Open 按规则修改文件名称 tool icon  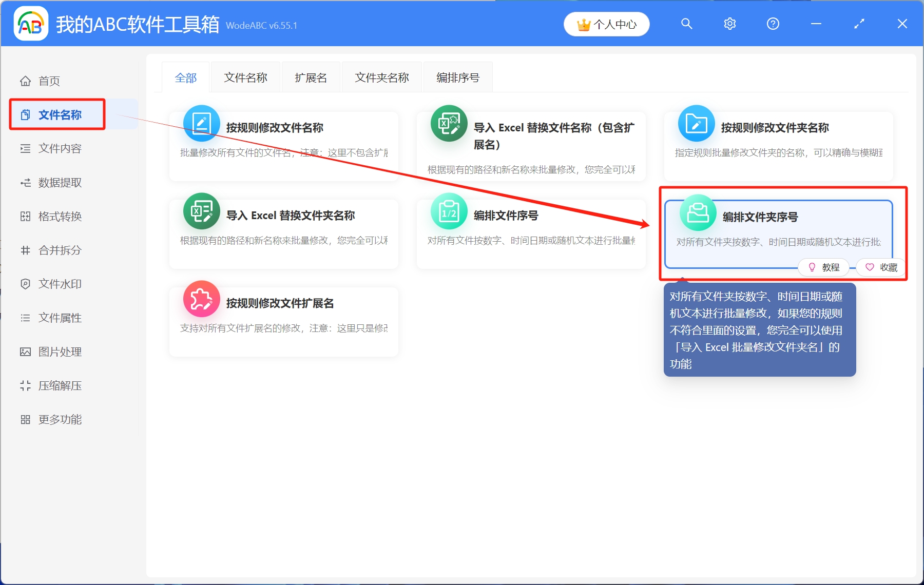point(202,123)
